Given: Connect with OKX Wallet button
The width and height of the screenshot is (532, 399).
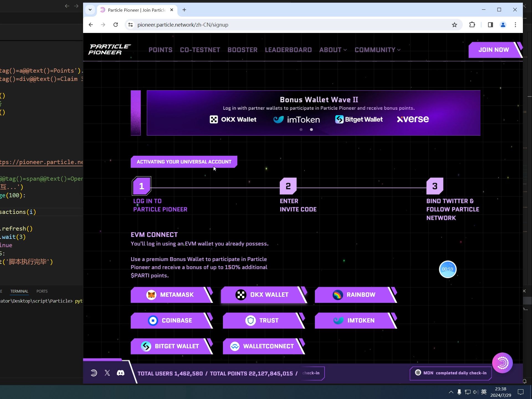Looking at the screenshot, I should coord(264,295).
